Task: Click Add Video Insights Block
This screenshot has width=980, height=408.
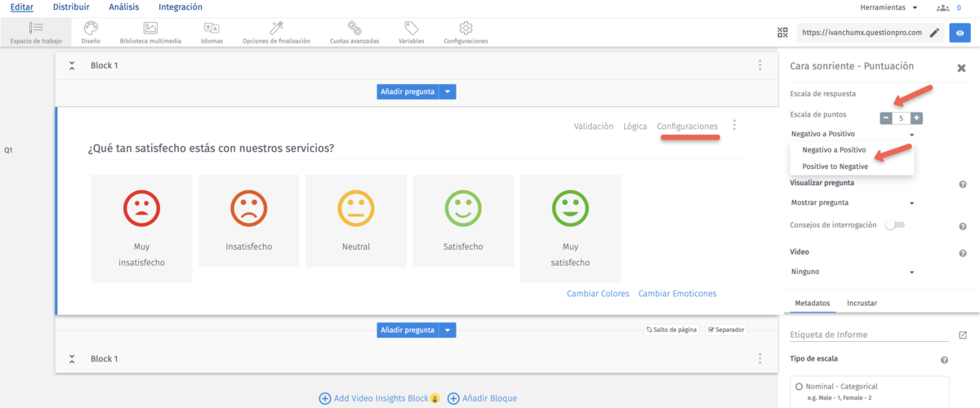Action: [x=379, y=398]
